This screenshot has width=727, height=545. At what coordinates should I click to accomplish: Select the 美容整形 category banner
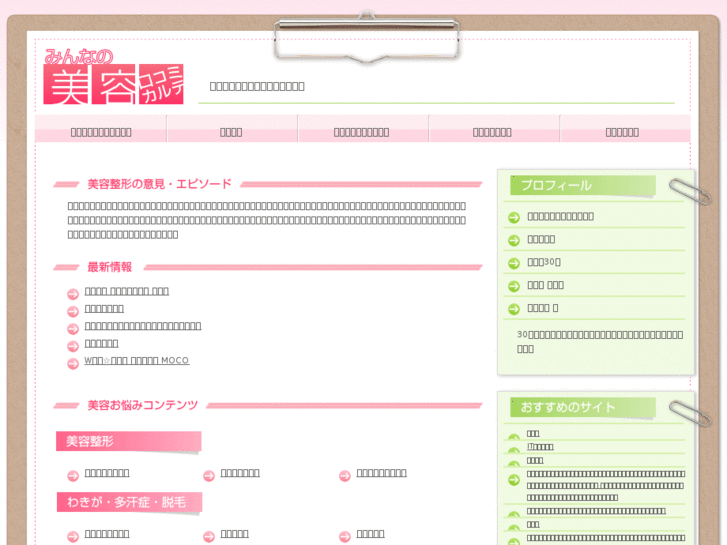coord(129,441)
